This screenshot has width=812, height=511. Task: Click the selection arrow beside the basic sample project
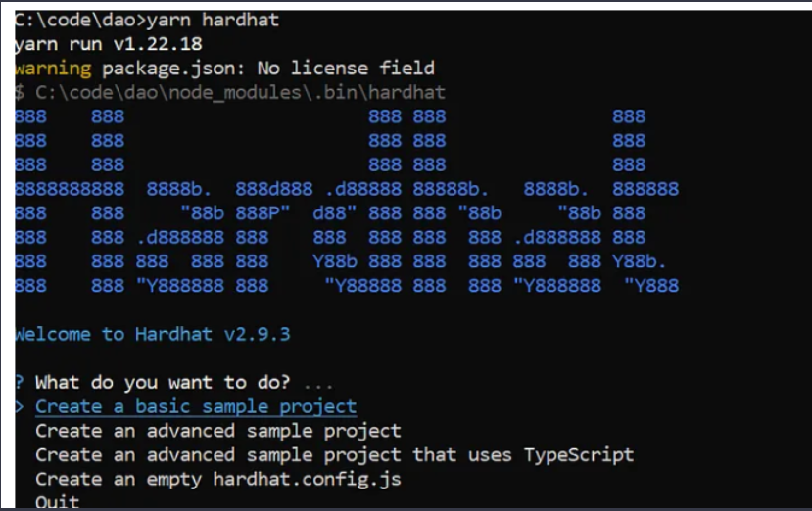[20, 407]
